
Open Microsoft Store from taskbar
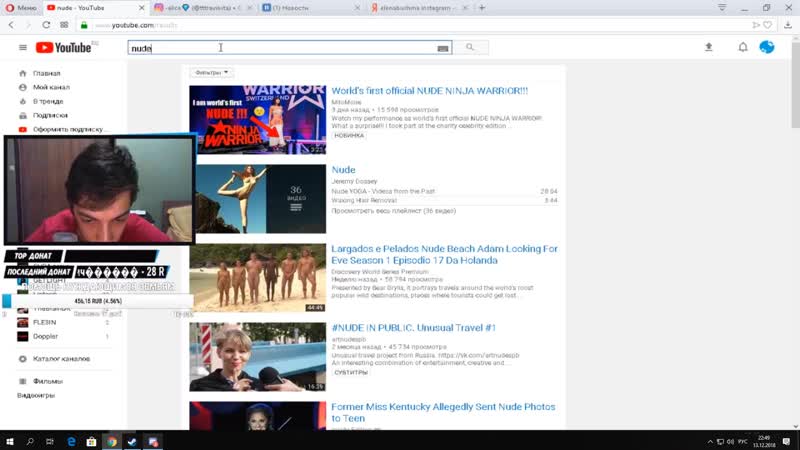click(x=91, y=441)
